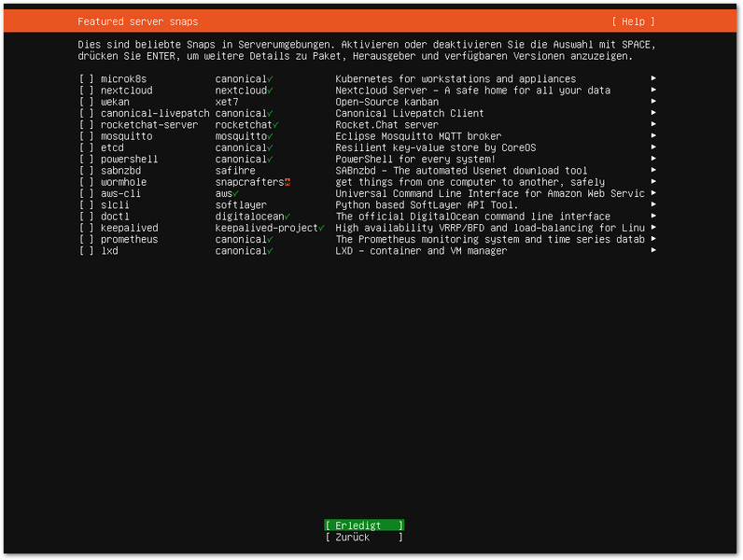Screen dimensions: 743x560
Task: Click verified checkmark beside rocketchat publisher
Action: [x=275, y=125]
